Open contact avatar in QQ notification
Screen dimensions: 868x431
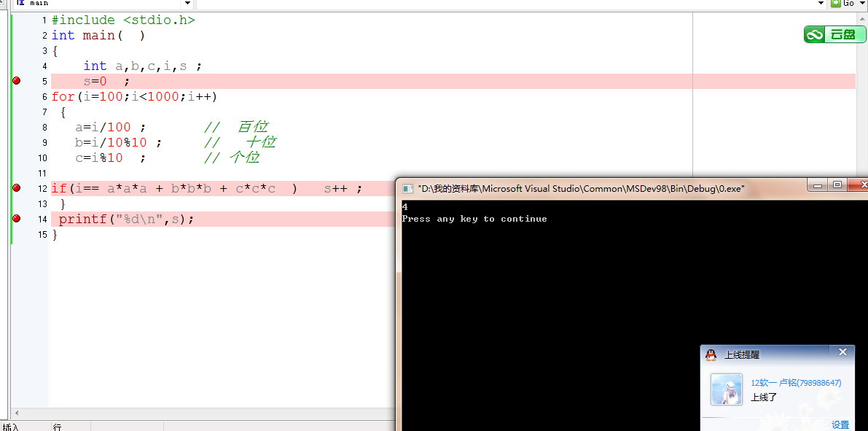(727, 389)
